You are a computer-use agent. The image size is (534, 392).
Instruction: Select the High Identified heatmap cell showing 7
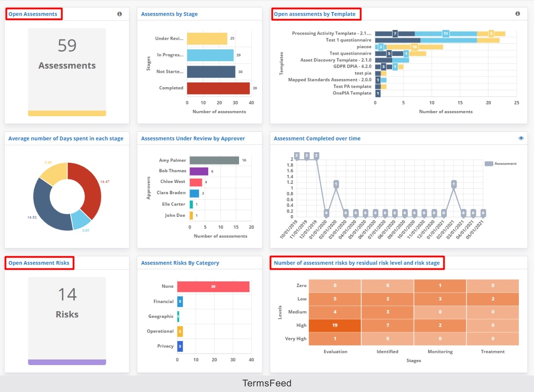point(388,325)
